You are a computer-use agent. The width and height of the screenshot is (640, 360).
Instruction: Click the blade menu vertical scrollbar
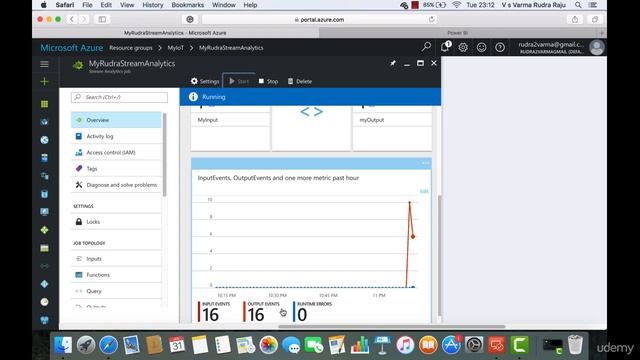[164, 155]
